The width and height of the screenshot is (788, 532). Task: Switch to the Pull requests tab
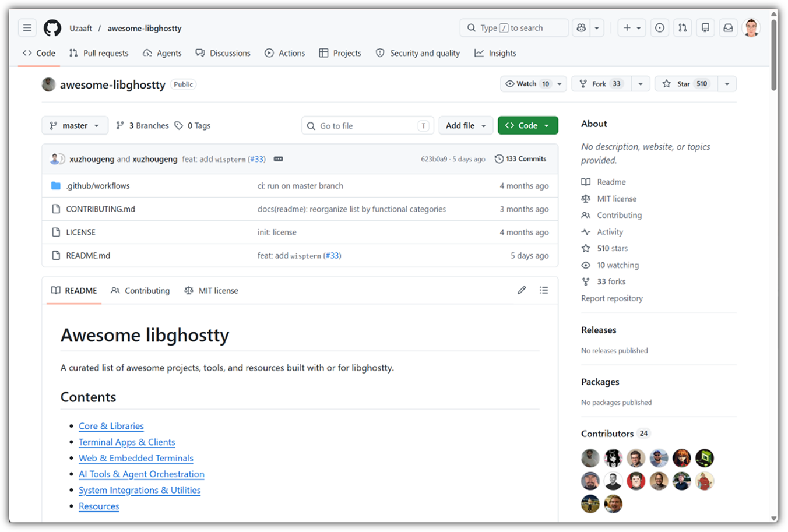click(x=98, y=53)
